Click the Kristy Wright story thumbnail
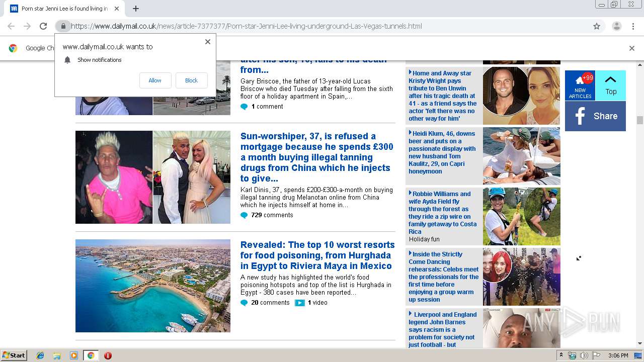 521,96
